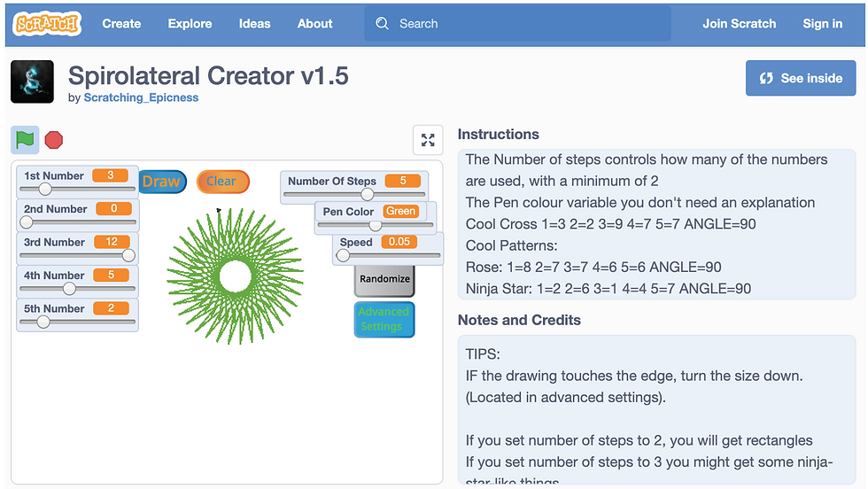Click the green flag to start
The image size is (868, 489).
tap(25, 140)
